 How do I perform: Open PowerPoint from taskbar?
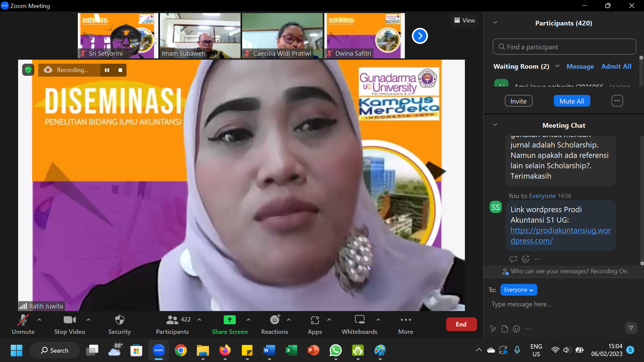point(314,350)
